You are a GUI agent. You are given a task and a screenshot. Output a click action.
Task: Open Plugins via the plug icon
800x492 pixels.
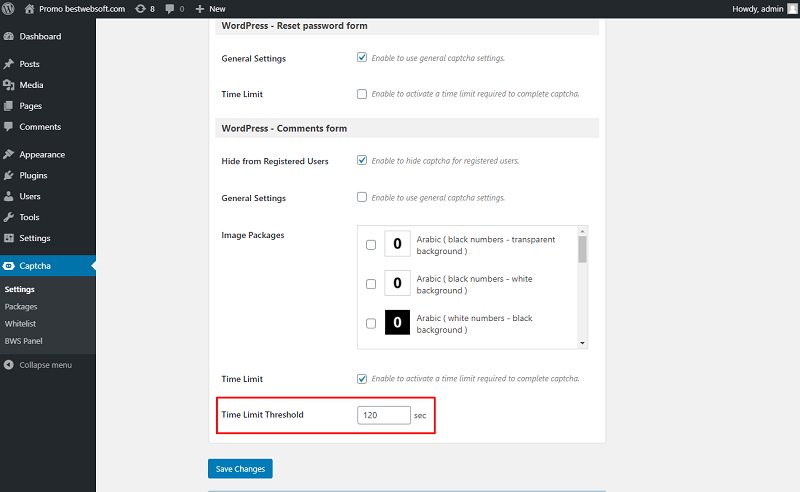[9, 175]
